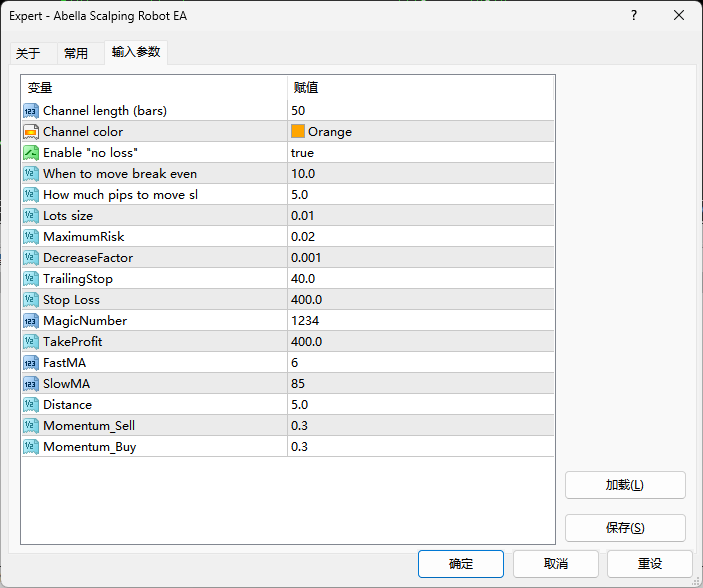
Task: Click the Lots size label
Action: pos(68,216)
